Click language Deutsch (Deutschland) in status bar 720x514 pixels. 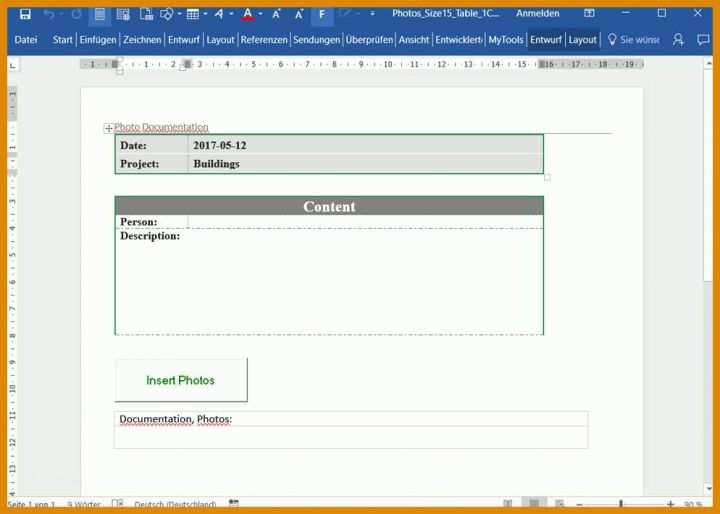tap(175, 504)
